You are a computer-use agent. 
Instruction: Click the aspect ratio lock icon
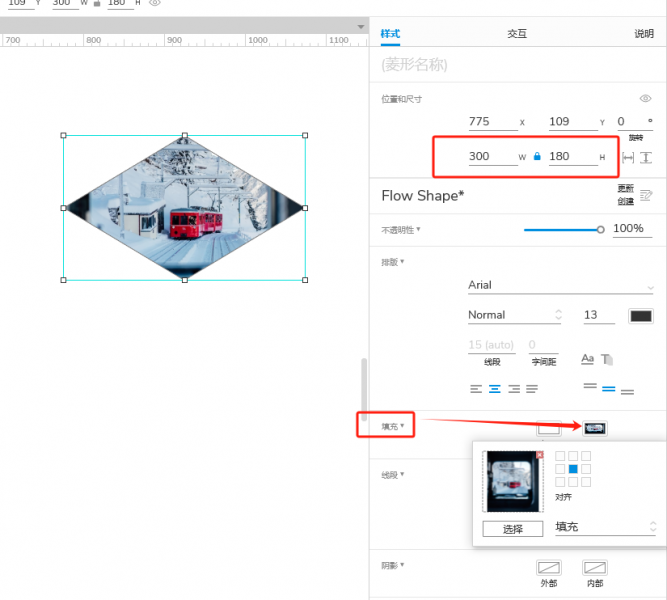coord(537,157)
